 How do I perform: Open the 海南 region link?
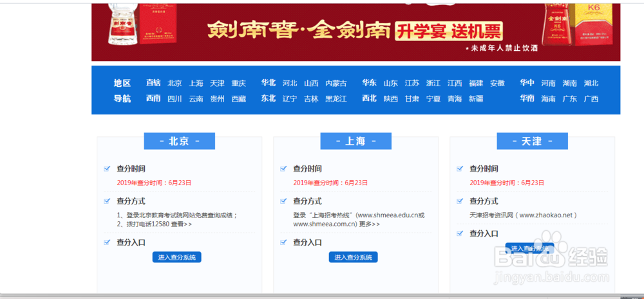pos(548,99)
